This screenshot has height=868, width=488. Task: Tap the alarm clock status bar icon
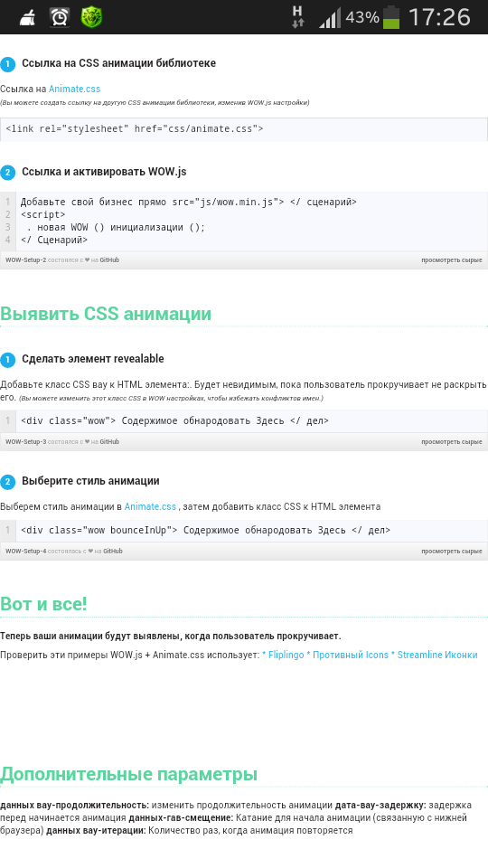[x=60, y=18]
